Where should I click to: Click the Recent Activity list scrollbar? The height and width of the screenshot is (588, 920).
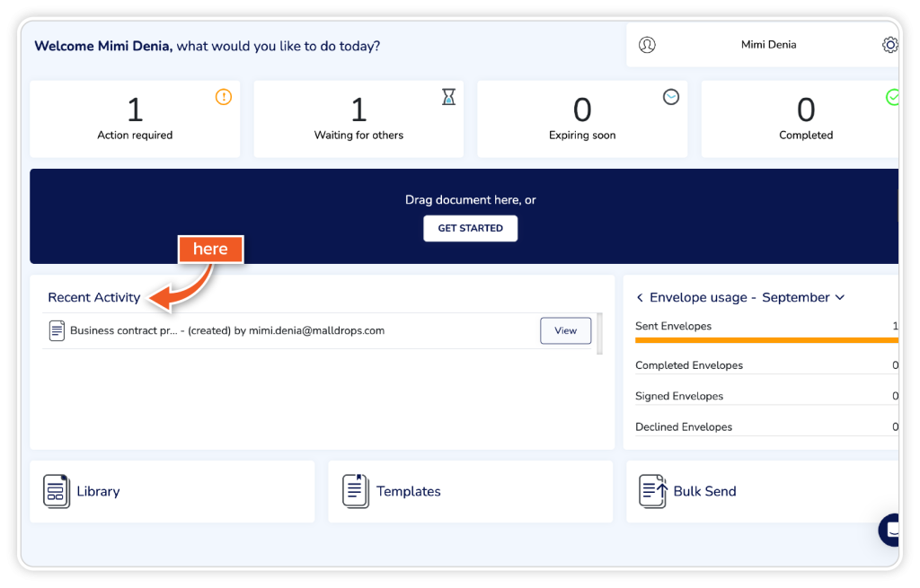click(599, 333)
